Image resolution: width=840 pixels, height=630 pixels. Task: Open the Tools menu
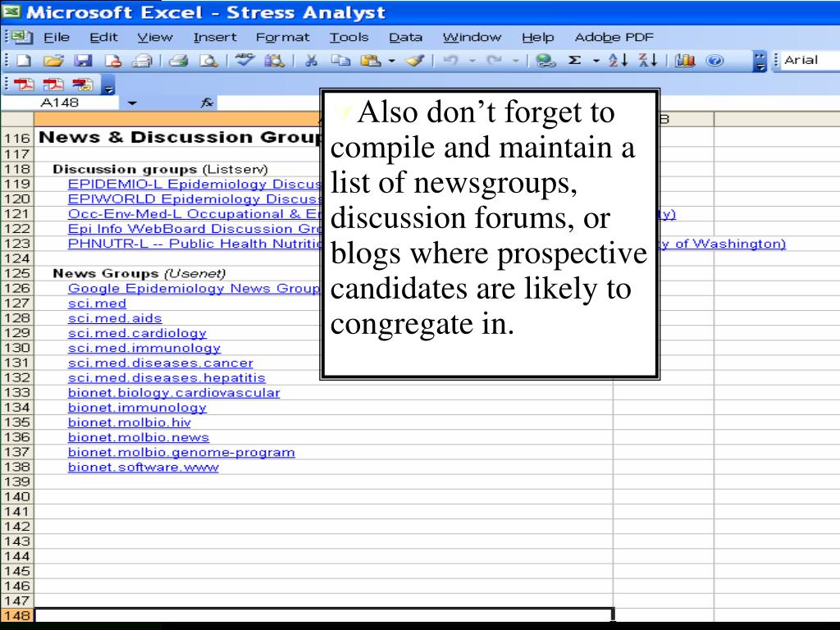[349, 38]
